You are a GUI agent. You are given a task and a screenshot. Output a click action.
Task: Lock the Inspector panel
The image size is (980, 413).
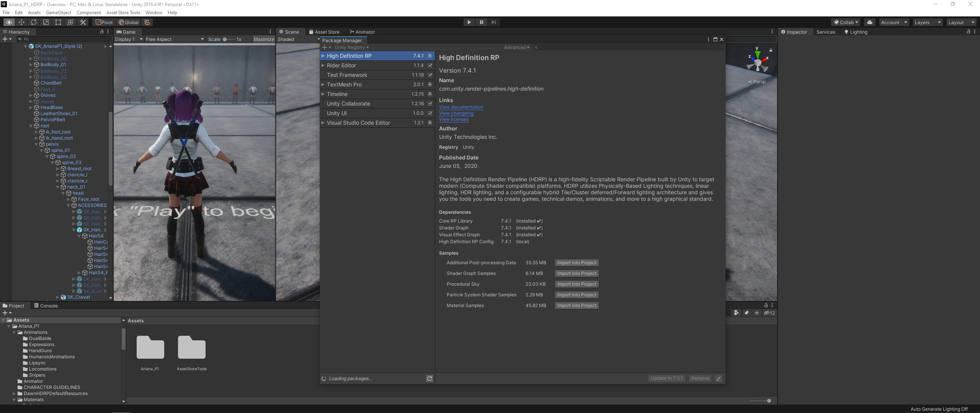[969, 32]
